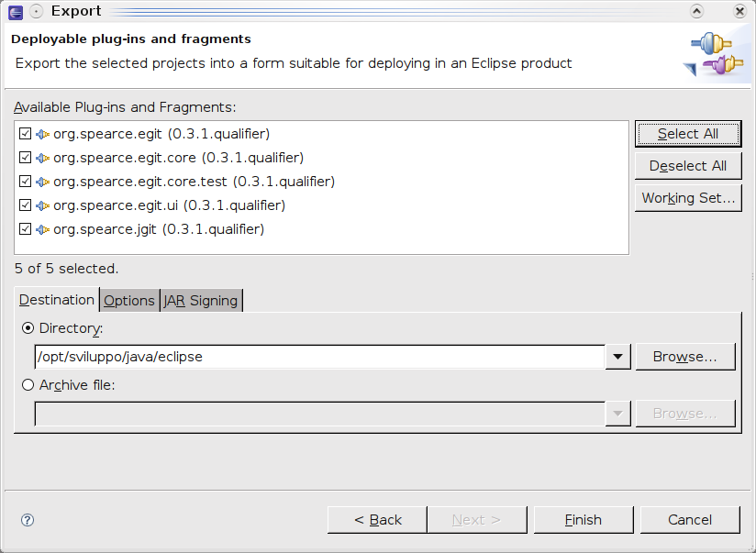Click plug-in icon beside org.spearce.egit
The image size is (756, 553).
[x=42, y=134]
